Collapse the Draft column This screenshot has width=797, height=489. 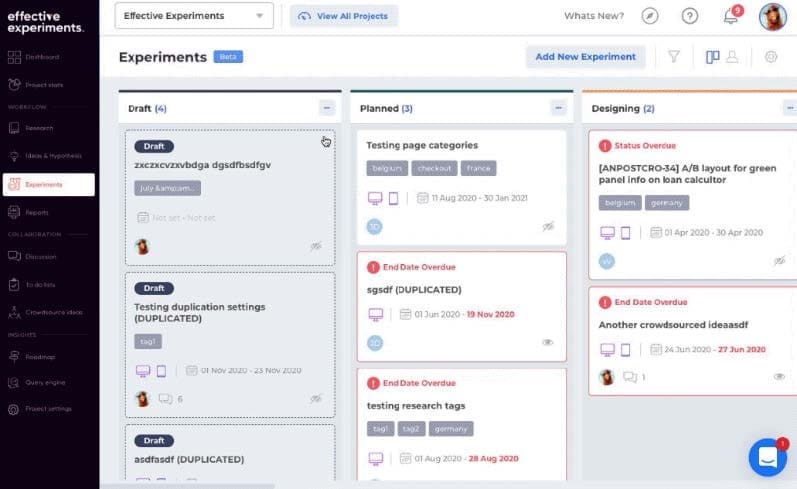[327, 108]
